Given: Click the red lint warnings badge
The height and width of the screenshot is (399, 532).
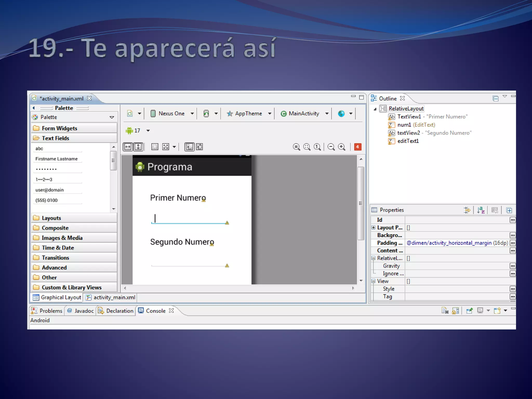Looking at the screenshot, I should tap(357, 147).
